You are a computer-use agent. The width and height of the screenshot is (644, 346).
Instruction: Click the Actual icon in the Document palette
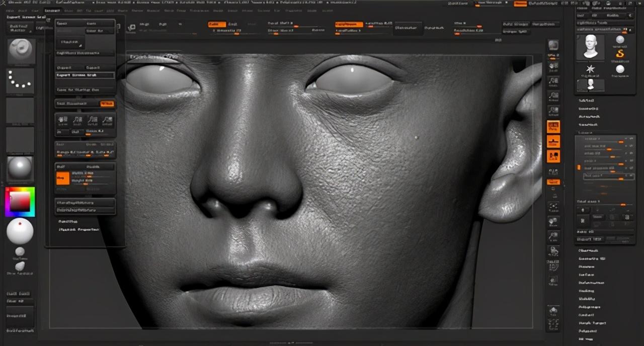tap(93, 120)
